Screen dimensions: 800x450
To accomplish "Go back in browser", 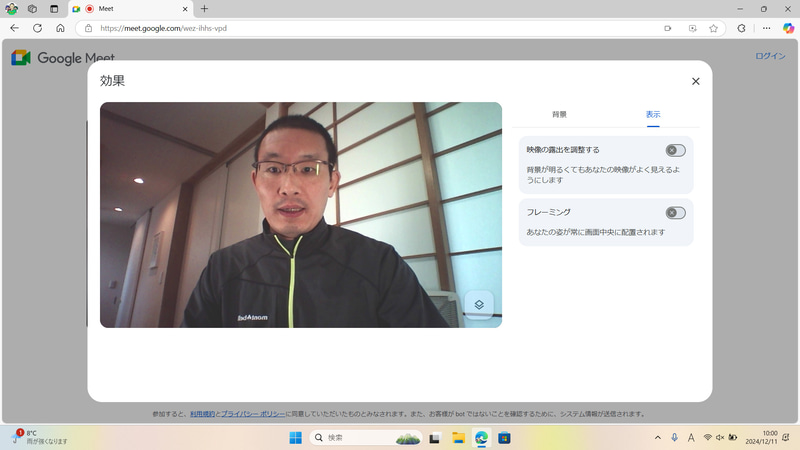I will (14, 28).
